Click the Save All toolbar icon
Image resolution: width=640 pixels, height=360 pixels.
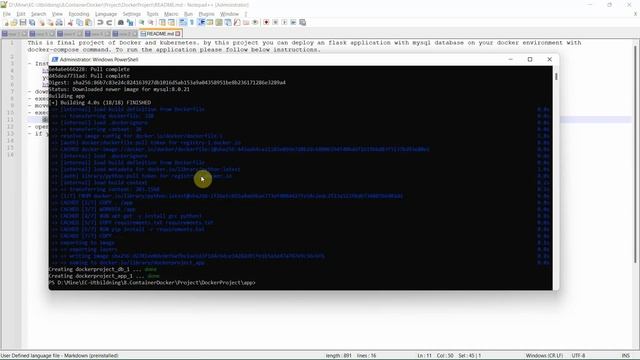pyautogui.click(x=32, y=22)
